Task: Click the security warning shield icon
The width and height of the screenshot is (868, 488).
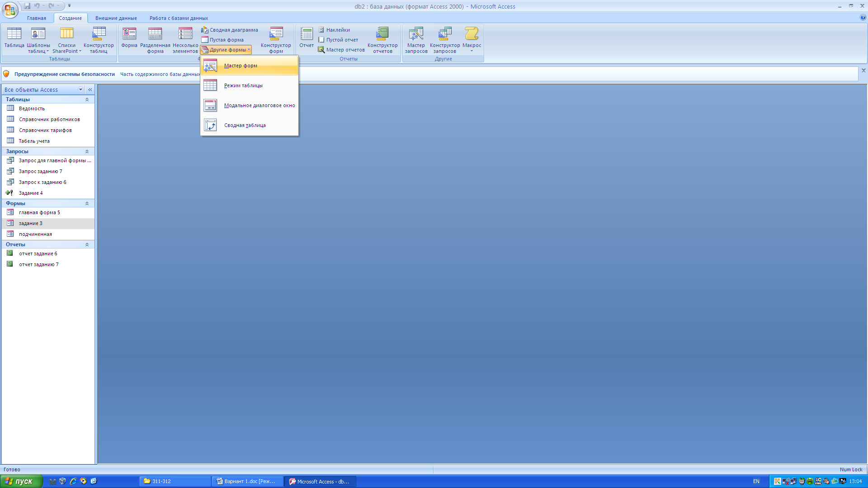Action: [6, 74]
